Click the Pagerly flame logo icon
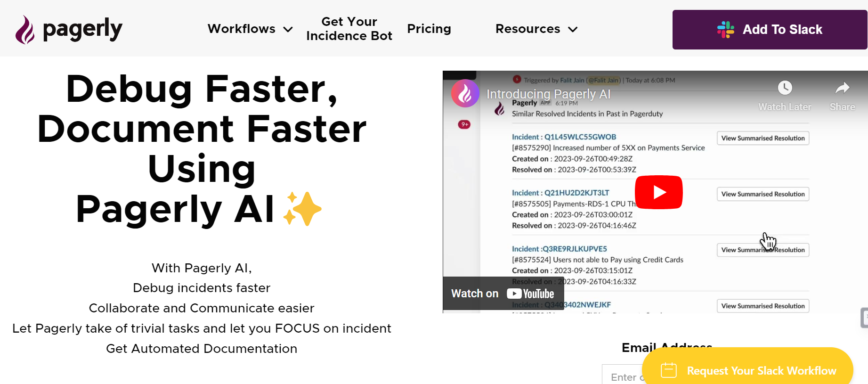Image resolution: width=868 pixels, height=384 pixels. [x=24, y=30]
